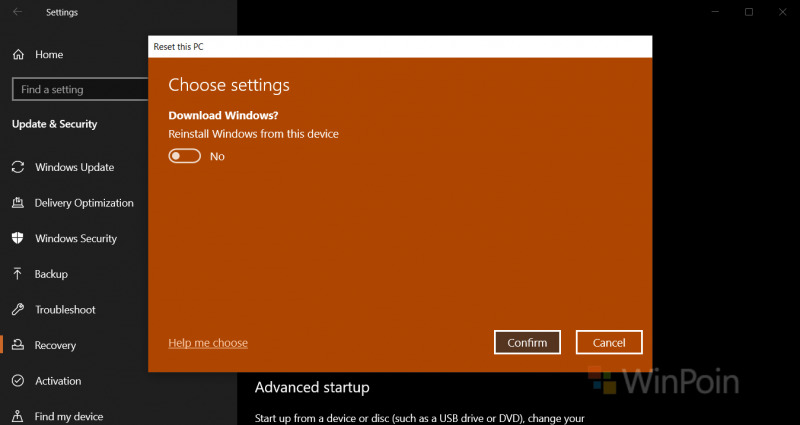This screenshot has height=425, width=800.
Task: Select the Recovery section label
Action: tap(55, 345)
